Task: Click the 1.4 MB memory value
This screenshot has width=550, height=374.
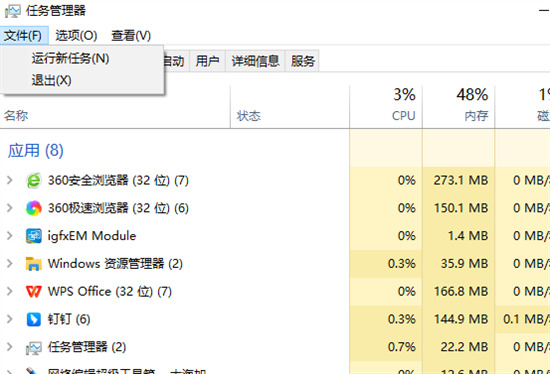Action: tap(468, 236)
